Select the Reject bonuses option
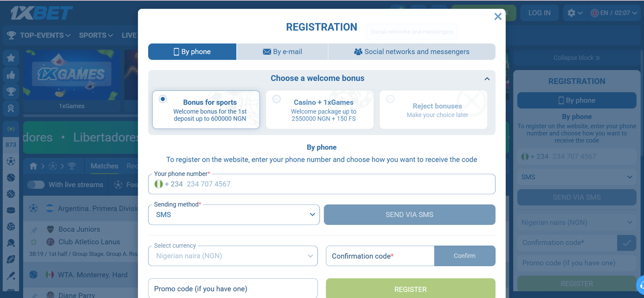Image resolution: width=644 pixels, height=298 pixels. [x=433, y=110]
